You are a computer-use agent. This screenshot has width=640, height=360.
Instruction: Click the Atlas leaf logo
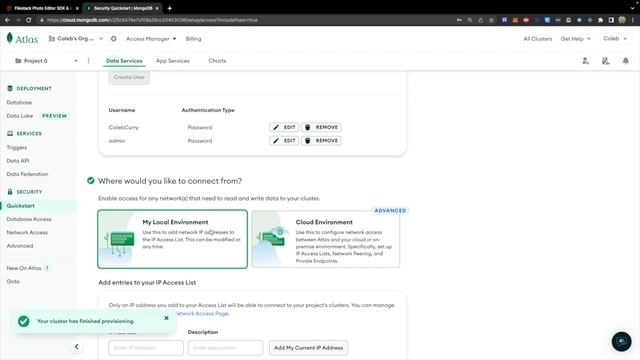coord(10,38)
